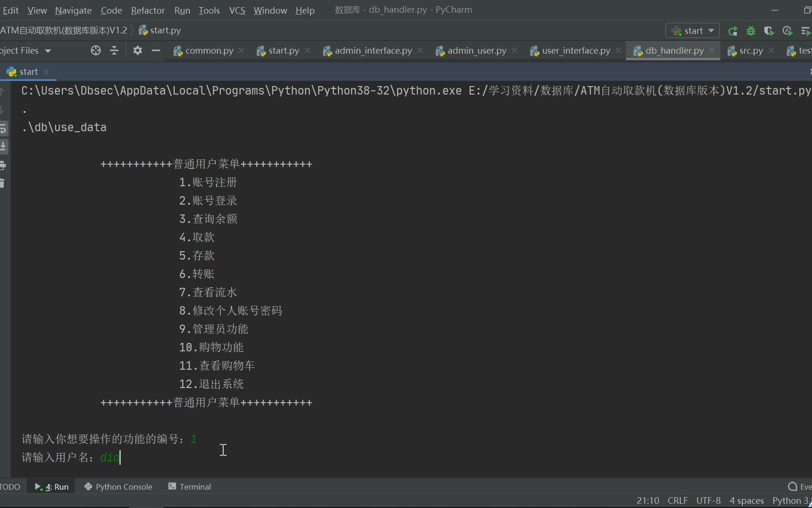This screenshot has height=508, width=812.
Task: Jump up the stack trace
Action: coord(2,91)
